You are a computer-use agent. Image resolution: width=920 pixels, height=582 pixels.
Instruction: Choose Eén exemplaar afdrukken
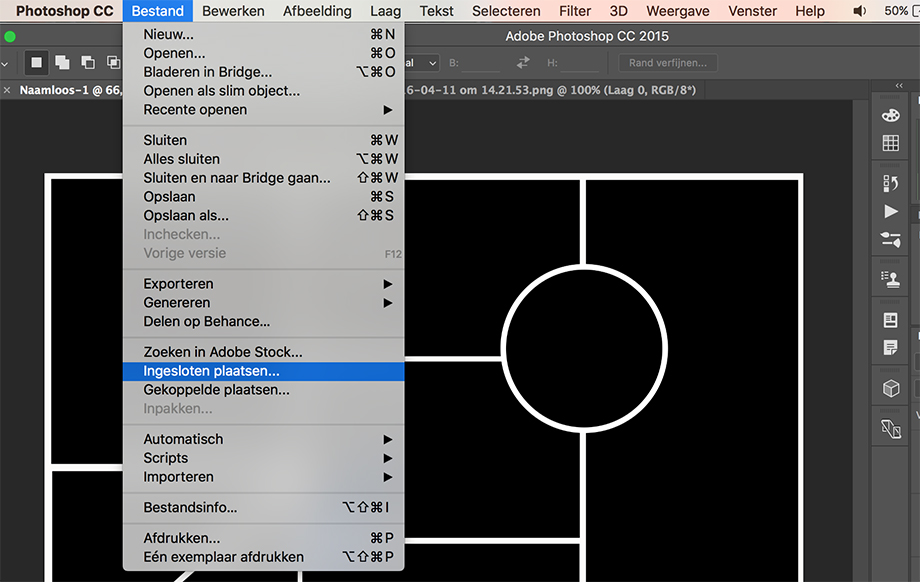(263, 557)
